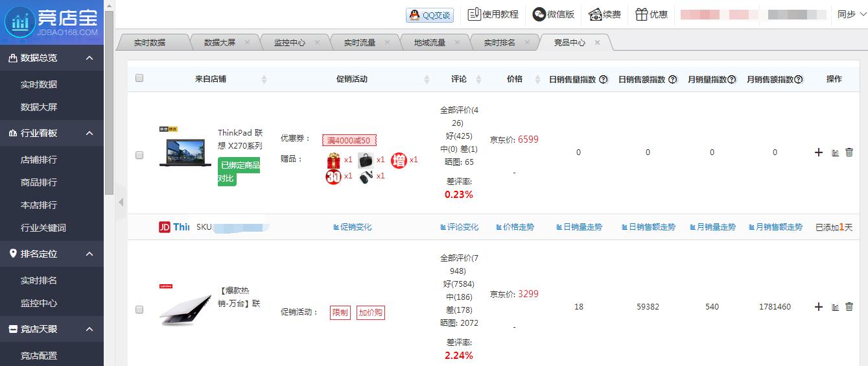
Task: Click plus icon in 爆款热销 row
Action: pyautogui.click(x=819, y=307)
